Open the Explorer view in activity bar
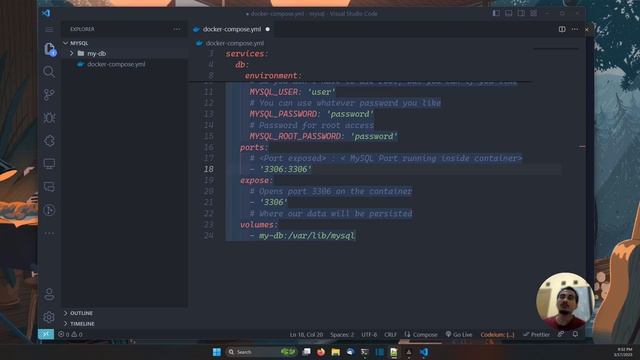Screen dimensions: 640x360 49,49
